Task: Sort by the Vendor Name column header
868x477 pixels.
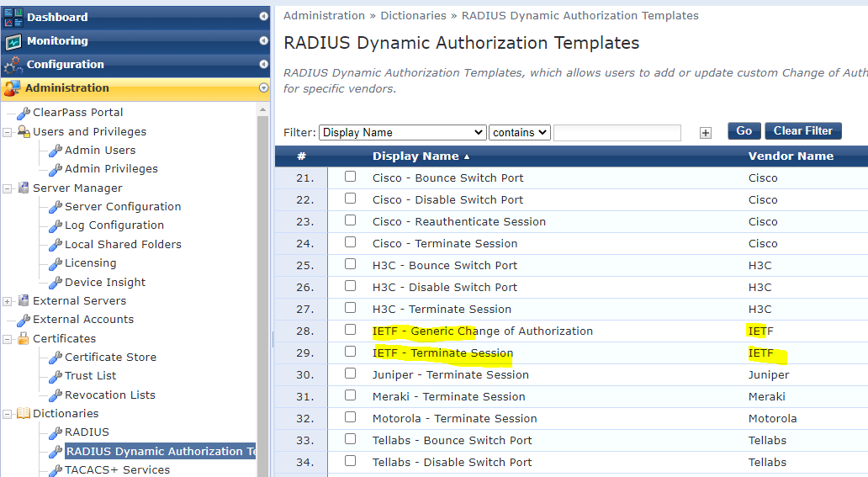Action: click(791, 156)
